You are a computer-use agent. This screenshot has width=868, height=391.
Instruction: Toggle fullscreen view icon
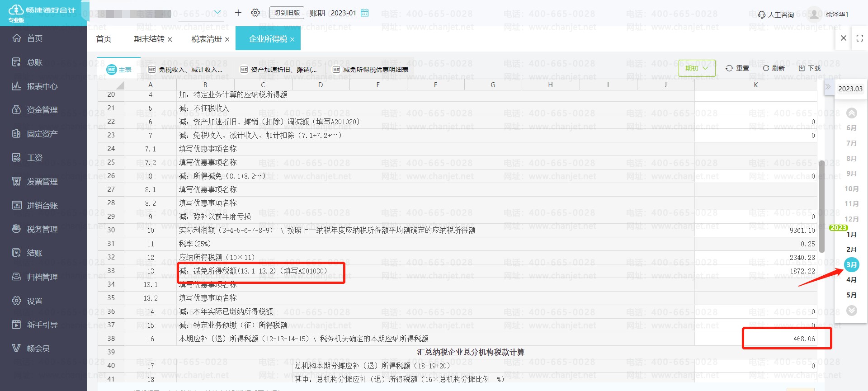pos(859,38)
